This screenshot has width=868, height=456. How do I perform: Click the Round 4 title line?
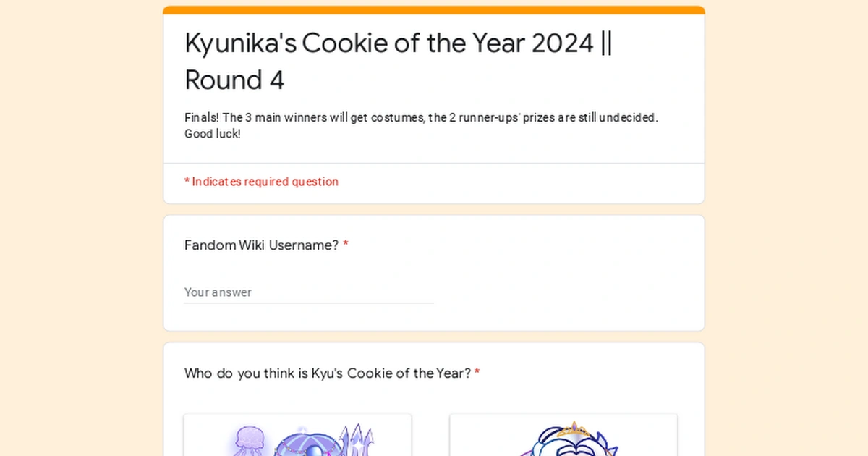[x=234, y=80]
